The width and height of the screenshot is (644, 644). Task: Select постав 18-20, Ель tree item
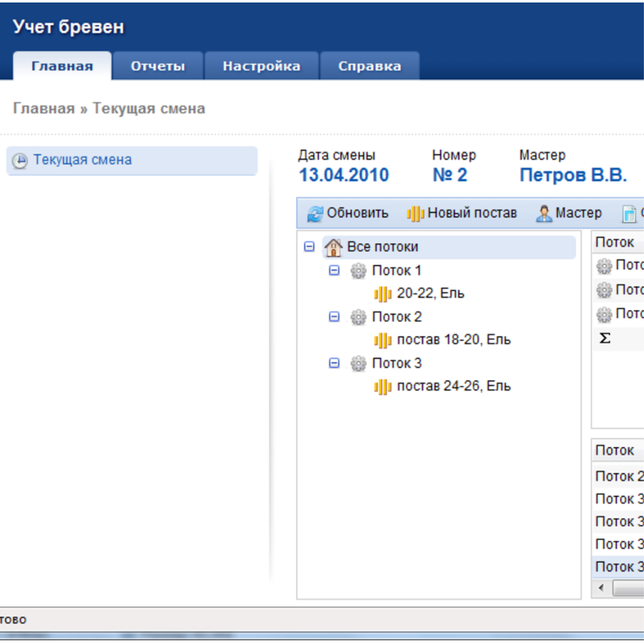tap(453, 340)
